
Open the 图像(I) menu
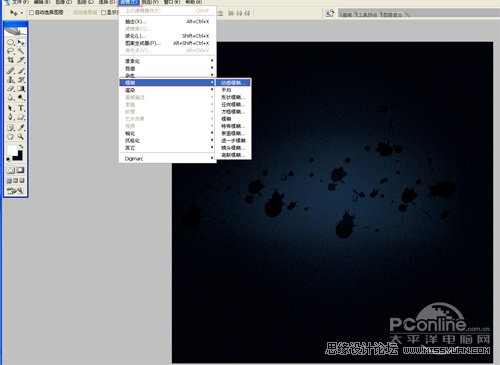[x=64, y=2]
